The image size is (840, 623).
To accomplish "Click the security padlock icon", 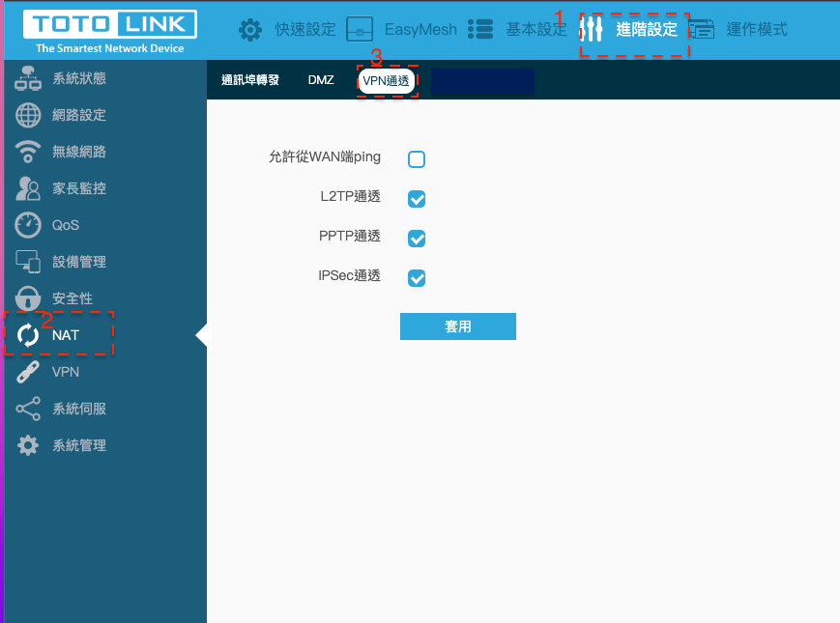I will coord(28,298).
